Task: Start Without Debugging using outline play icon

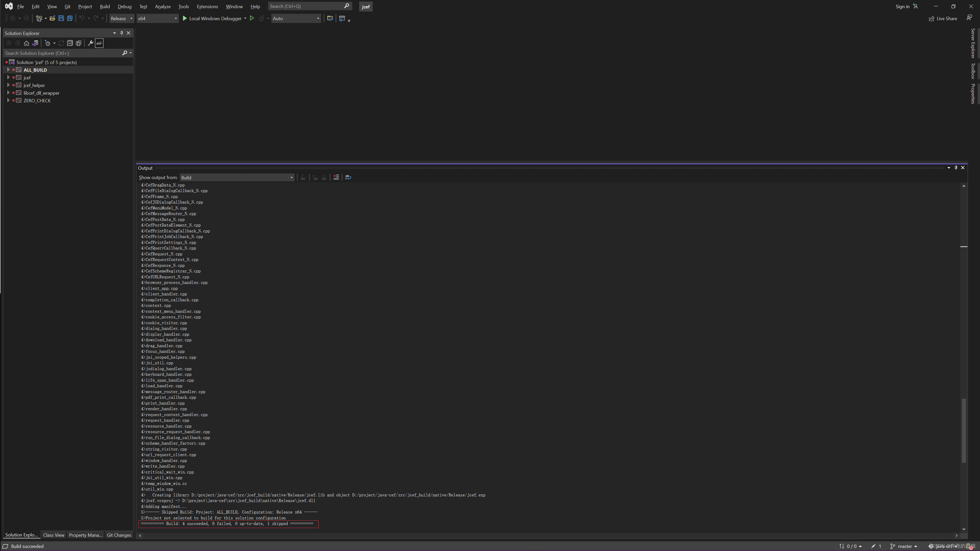Action: (252, 18)
